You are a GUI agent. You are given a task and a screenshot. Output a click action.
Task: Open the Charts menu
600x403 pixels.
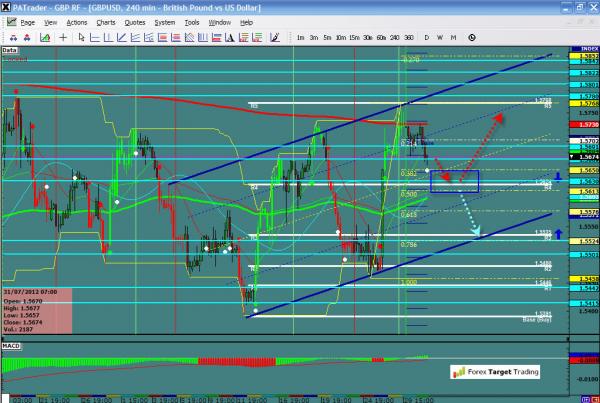(104, 21)
